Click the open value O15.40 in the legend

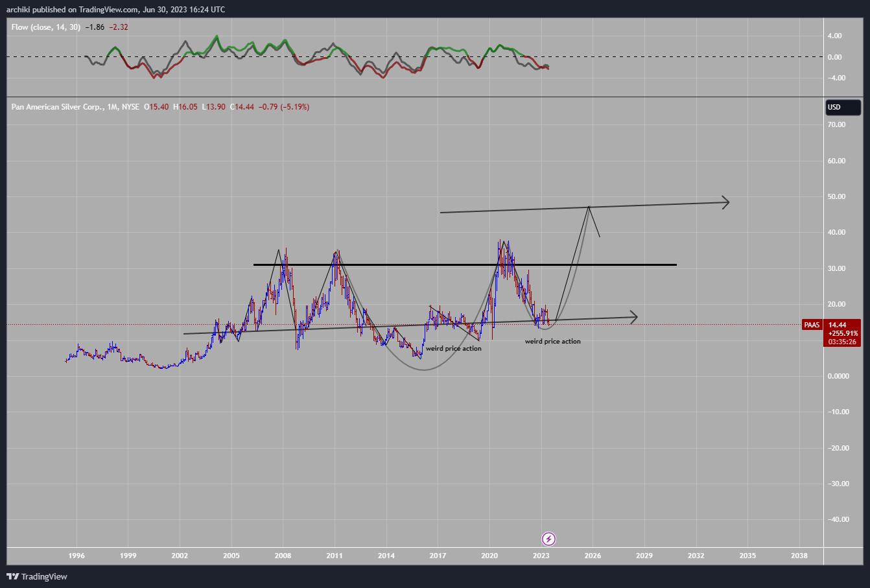point(156,106)
